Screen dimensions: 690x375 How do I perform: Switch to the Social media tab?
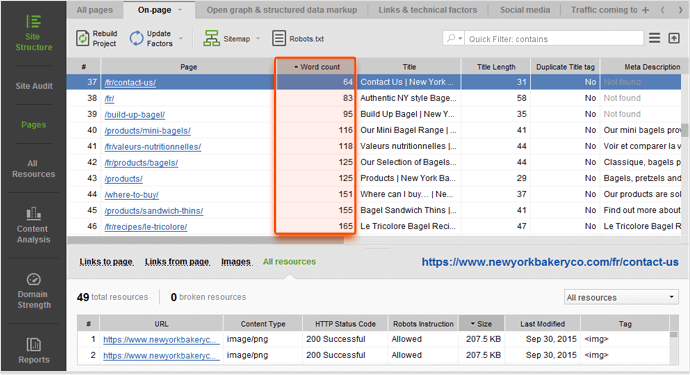tap(525, 10)
